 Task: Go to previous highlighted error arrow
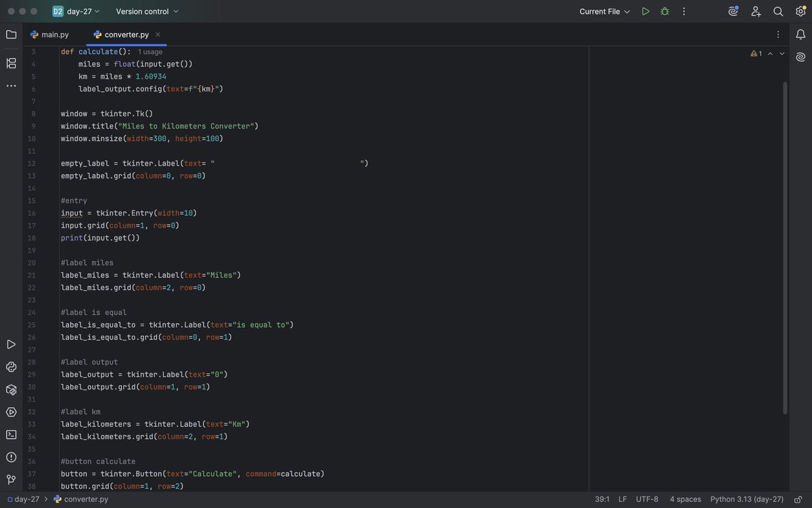click(770, 54)
